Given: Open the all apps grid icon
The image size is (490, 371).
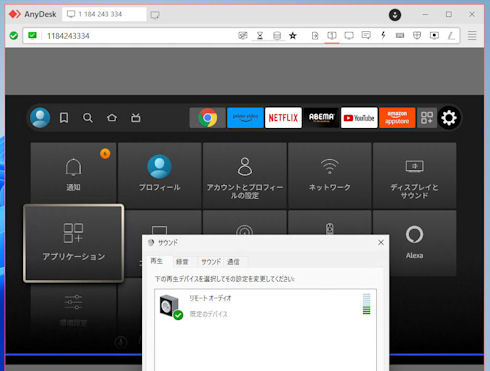Looking at the screenshot, I should 427,118.
